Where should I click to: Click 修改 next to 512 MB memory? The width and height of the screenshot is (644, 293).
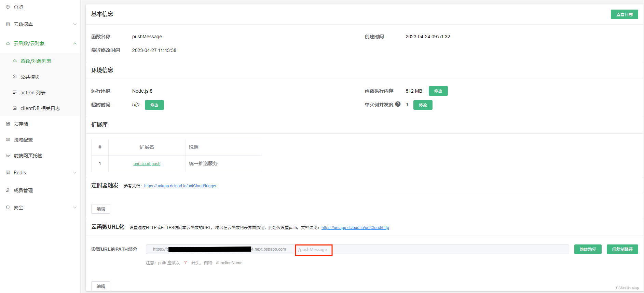pyautogui.click(x=438, y=91)
